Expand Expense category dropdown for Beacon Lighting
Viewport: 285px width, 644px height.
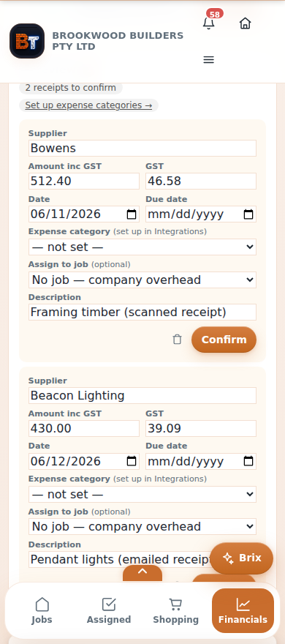click(x=142, y=495)
